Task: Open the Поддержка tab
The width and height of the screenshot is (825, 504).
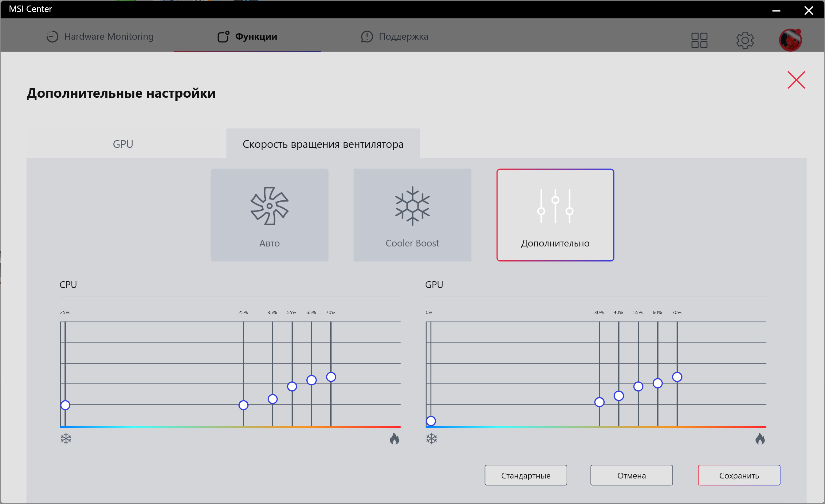Action: point(395,36)
